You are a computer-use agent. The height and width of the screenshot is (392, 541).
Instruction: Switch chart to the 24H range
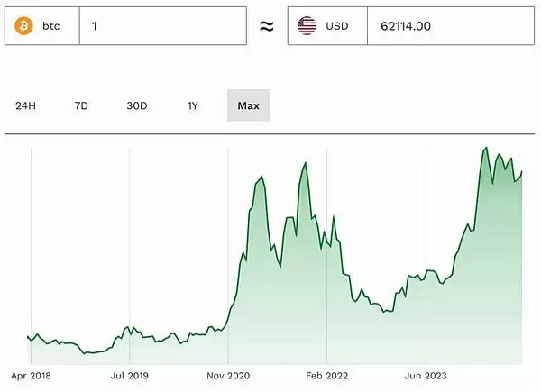(x=25, y=105)
